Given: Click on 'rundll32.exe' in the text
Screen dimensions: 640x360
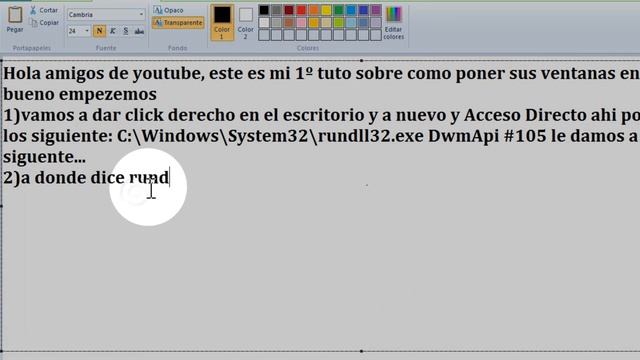Looking at the screenshot, I should (371, 136).
